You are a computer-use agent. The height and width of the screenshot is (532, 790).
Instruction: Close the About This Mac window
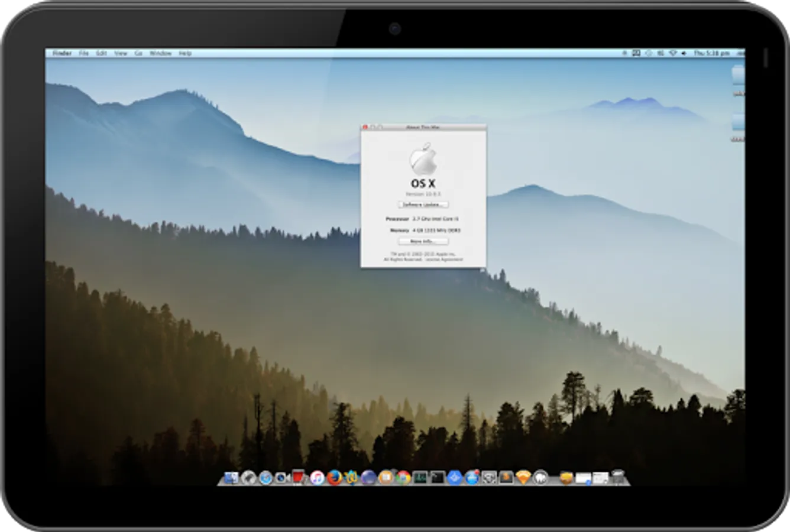coord(365,127)
